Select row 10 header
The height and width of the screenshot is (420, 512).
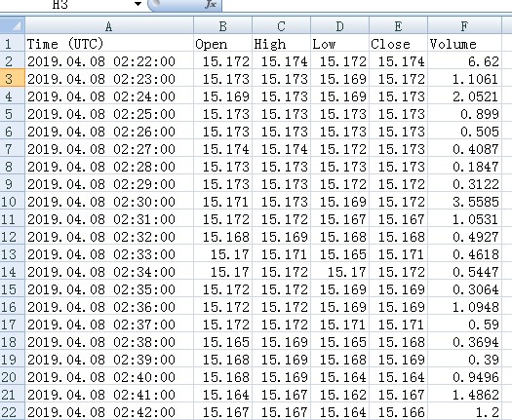pyautogui.click(x=12, y=202)
